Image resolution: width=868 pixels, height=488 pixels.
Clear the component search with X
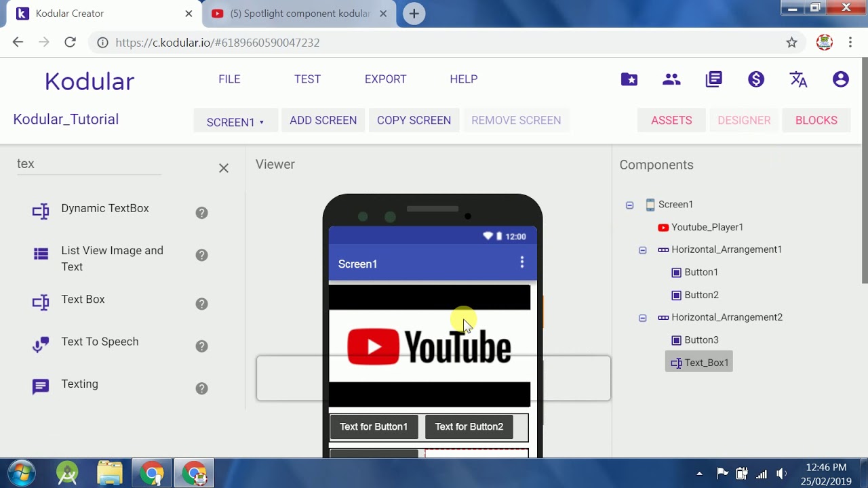(x=224, y=168)
